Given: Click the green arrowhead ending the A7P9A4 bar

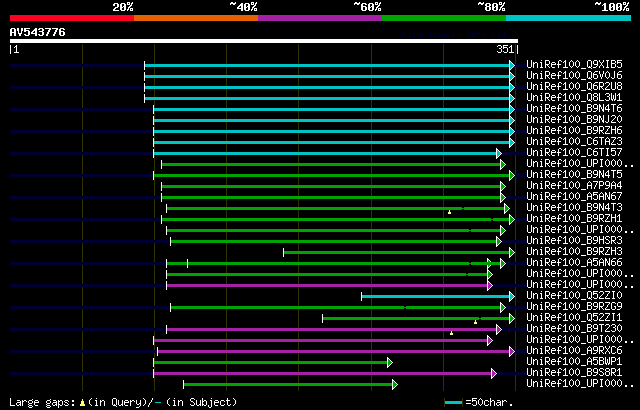Looking at the screenshot, I should click(x=503, y=186).
